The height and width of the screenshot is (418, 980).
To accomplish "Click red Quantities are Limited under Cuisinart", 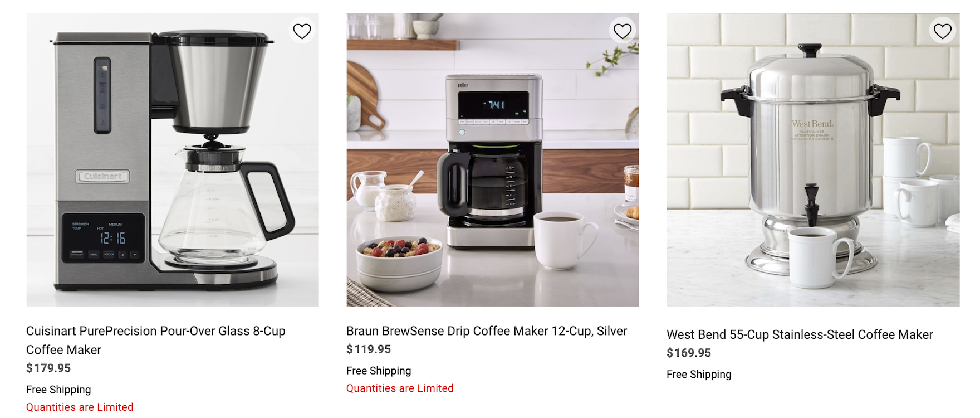I will 80,407.
